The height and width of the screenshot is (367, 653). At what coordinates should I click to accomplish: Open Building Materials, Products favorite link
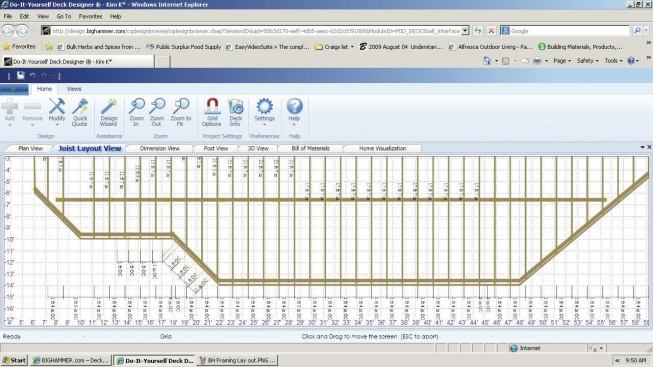pos(581,47)
